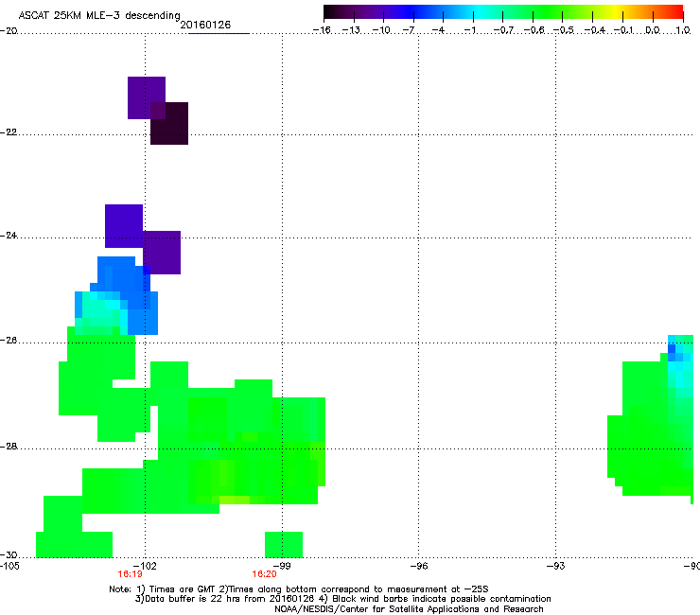Screen dimensions: 700x615
Task: Click the red time stamp 16:19
Action: tap(130, 574)
